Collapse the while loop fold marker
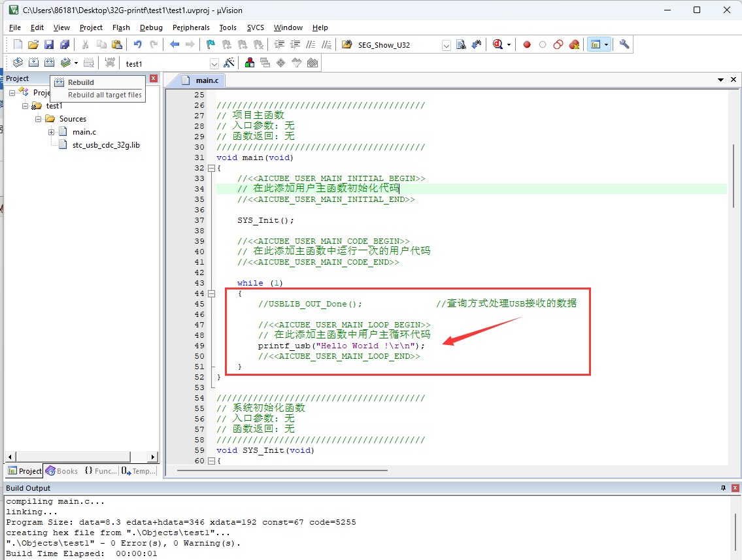742x560 pixels. (x=211, y=293)
